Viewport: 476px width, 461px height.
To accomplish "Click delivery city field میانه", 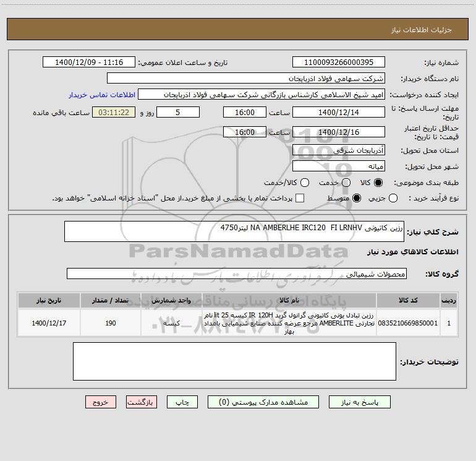I will (339, 166).
